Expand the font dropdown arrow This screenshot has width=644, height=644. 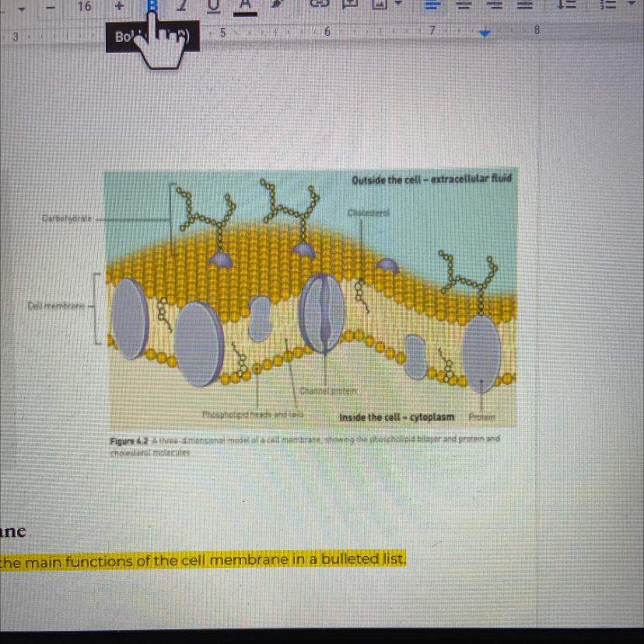[21, 6]
